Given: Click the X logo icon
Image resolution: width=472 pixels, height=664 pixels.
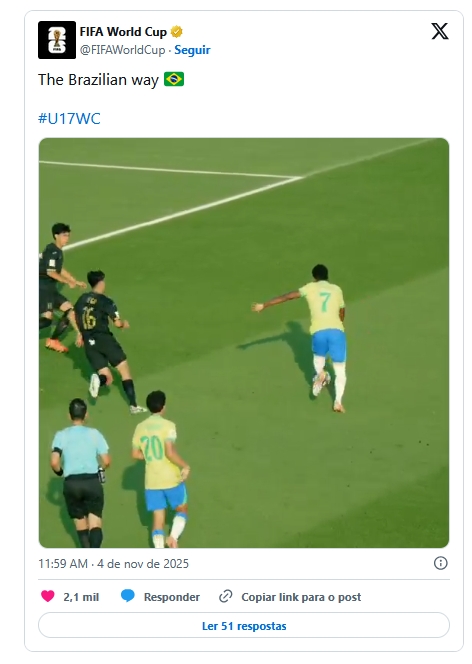Looking at the screenshot, I should 440,31.
